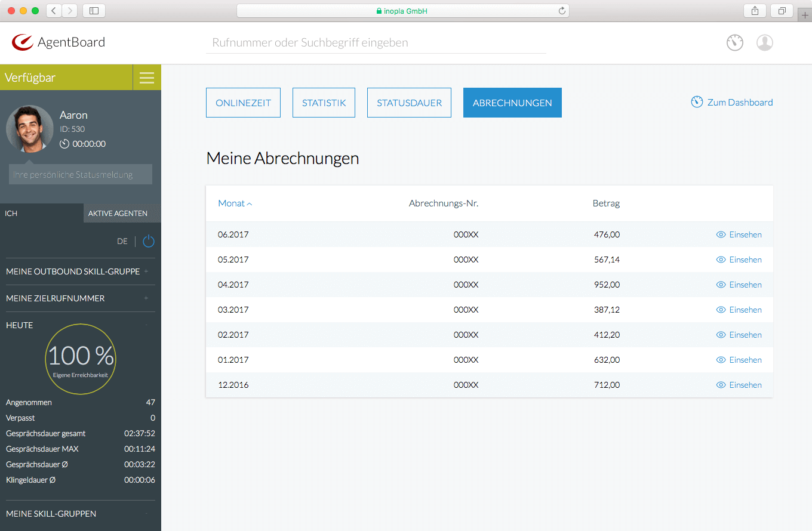This screenshot has width=812, height=531.
Task: Show all tabs in Safari
Action: coord(782,10)
